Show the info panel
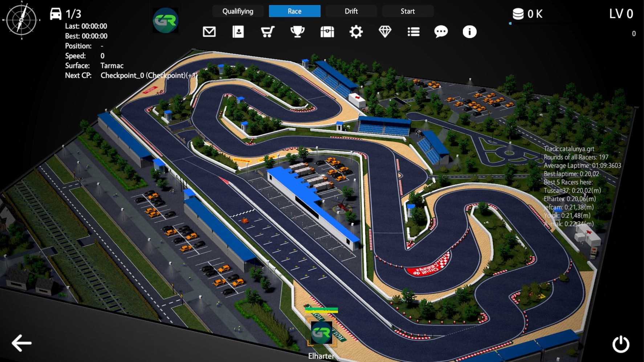The height and width of the screenshot is (362, 644). [x=469, y=32]
